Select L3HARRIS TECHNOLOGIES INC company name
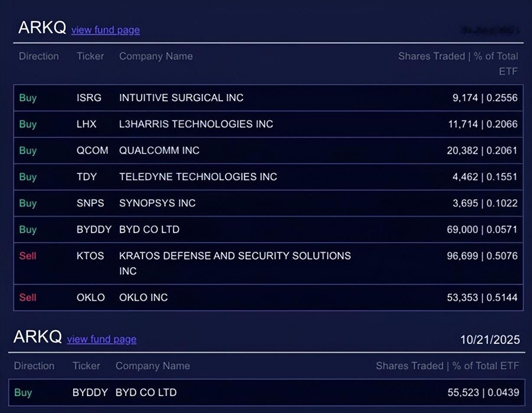The height and width of the screenshot is (413, 532). (196, 124)
